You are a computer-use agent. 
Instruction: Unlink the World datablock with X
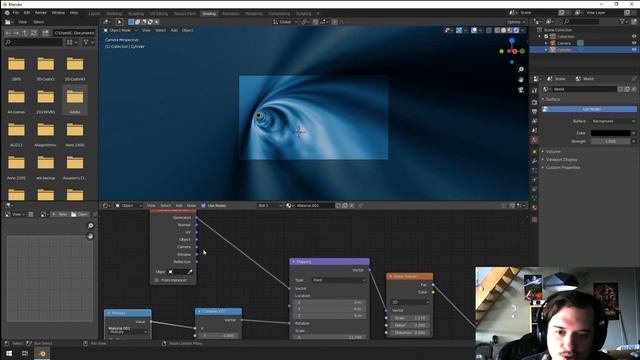coord(633,89)
